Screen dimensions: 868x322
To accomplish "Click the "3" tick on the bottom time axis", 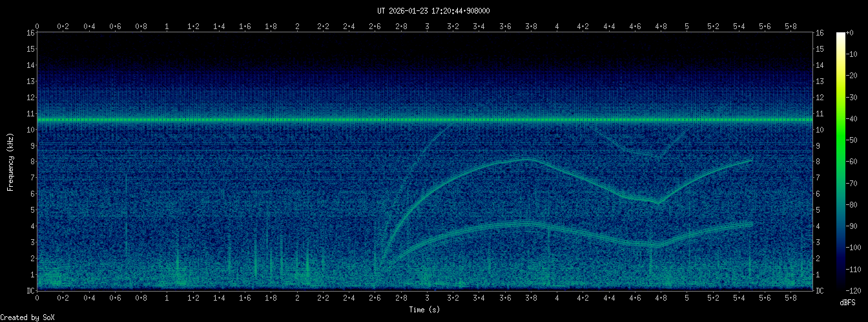I will [x=427, y=298].
